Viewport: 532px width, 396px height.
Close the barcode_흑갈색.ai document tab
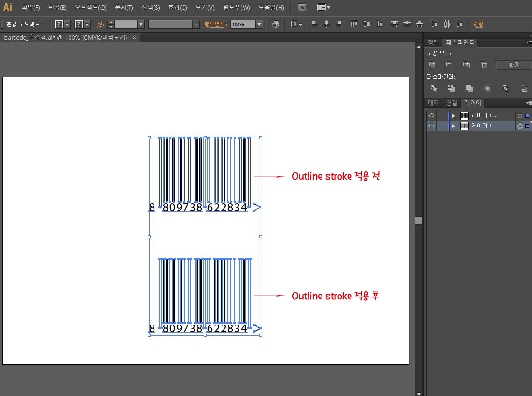tap(135, 38)
